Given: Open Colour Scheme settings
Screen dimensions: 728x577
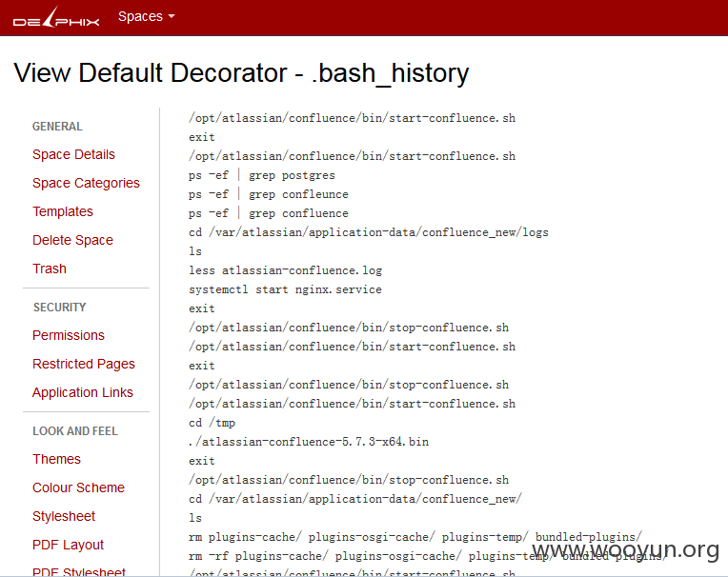Looking at the screenshot, I should click(78, 487).
